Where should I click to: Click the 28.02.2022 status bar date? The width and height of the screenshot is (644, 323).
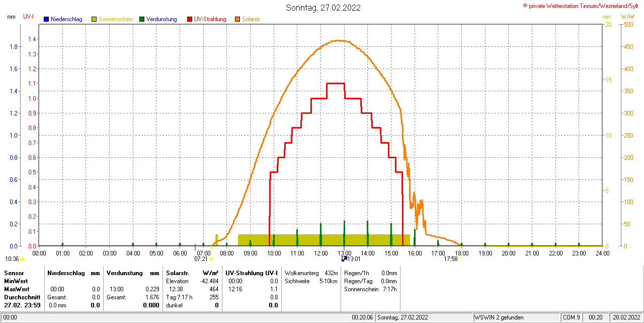626,317
